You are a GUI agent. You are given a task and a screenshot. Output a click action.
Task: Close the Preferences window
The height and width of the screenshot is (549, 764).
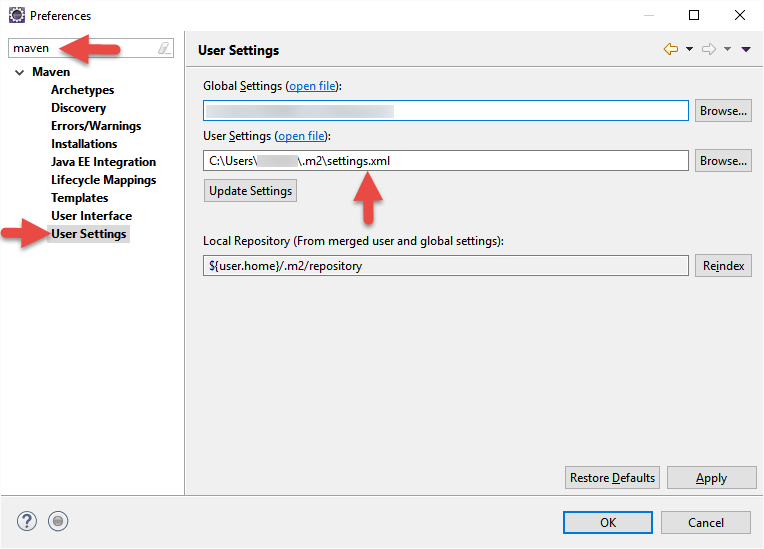point(740,15)
